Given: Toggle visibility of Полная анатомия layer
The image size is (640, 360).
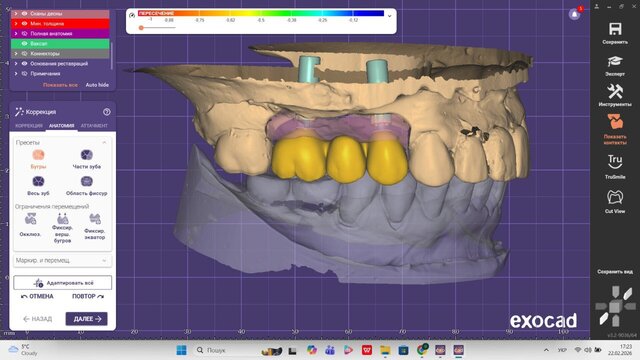Looking at the screenshot, I should click(24, 33).
